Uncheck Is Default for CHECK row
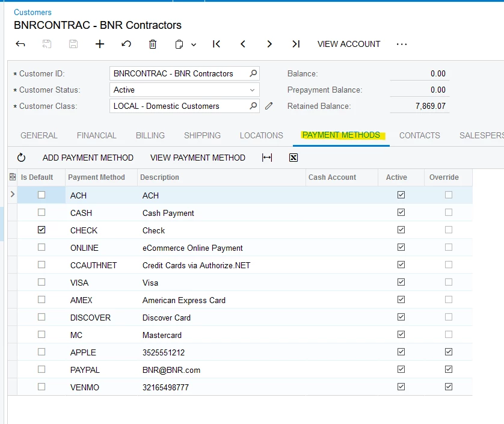 (x=41, y=230)
